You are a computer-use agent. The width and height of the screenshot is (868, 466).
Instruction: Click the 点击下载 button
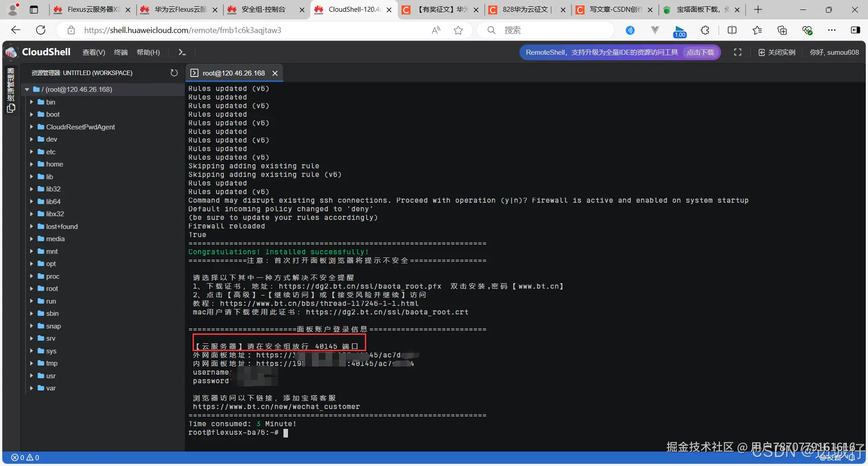[x=700, y=52]
